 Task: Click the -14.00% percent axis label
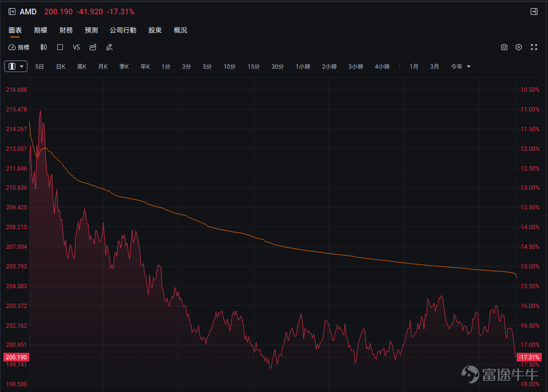click(x=529, y=227)
